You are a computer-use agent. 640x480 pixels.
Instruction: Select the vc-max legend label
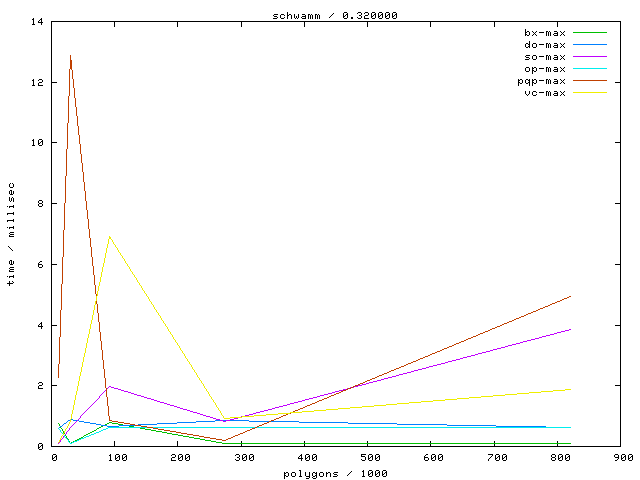[x=544, y=93]
